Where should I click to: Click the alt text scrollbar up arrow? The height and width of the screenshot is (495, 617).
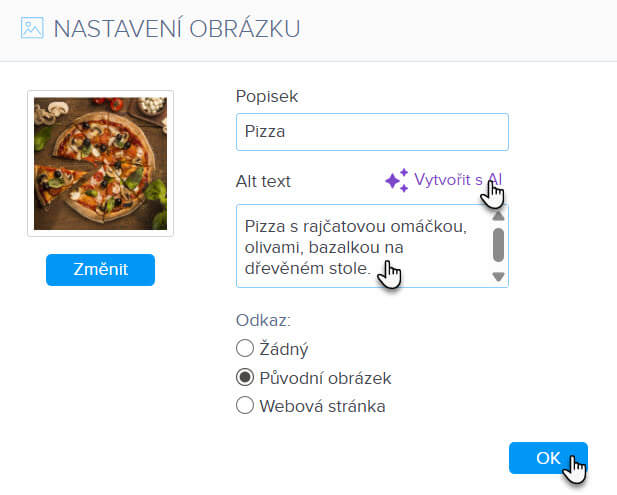(498, 216)
